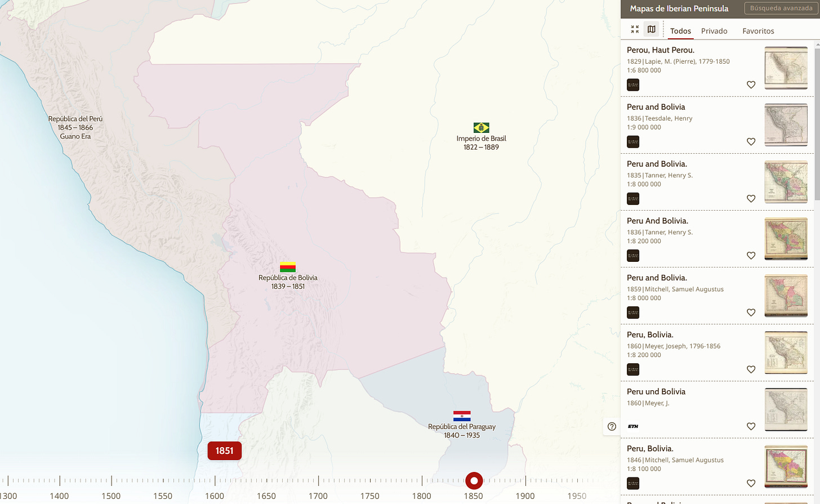Open thumbnail of Peru und Bolivia map
This screenshot has width=820, height=504.
pos(786,409)
